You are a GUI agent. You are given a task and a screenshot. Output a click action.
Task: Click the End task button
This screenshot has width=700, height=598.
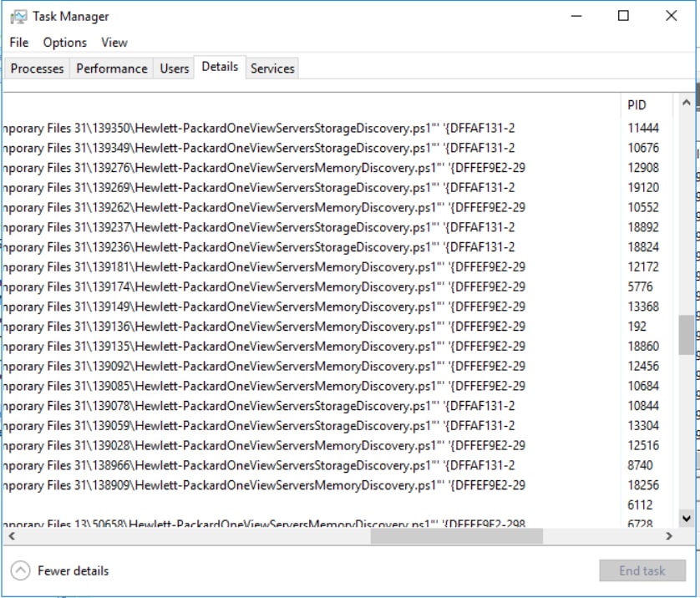click(x=642, y=570)
